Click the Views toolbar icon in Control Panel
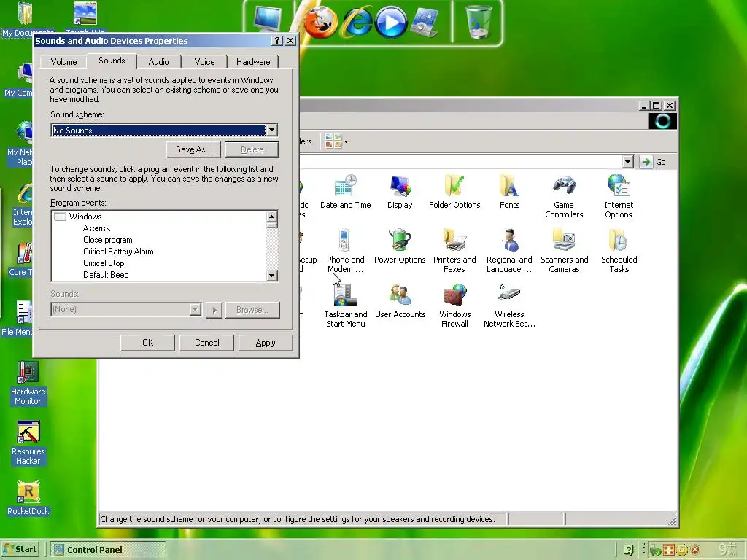747x560 pixels. click(333, 141)
